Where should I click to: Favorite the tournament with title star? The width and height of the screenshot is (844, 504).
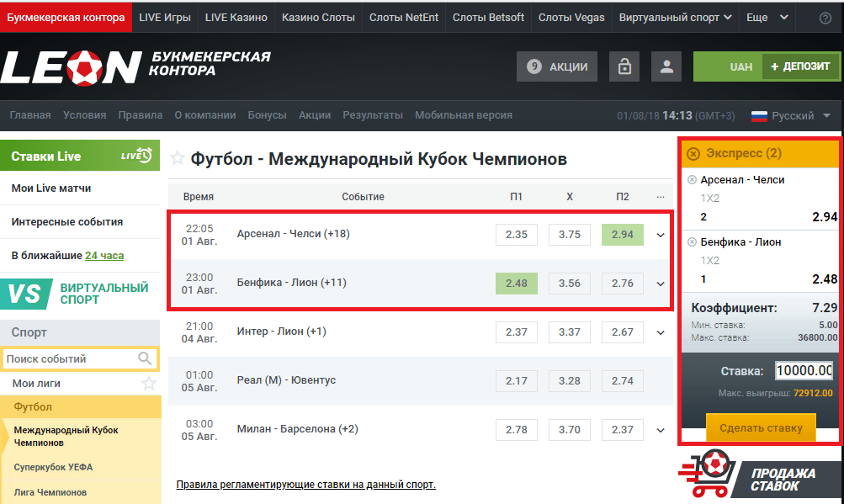point(178,158)
